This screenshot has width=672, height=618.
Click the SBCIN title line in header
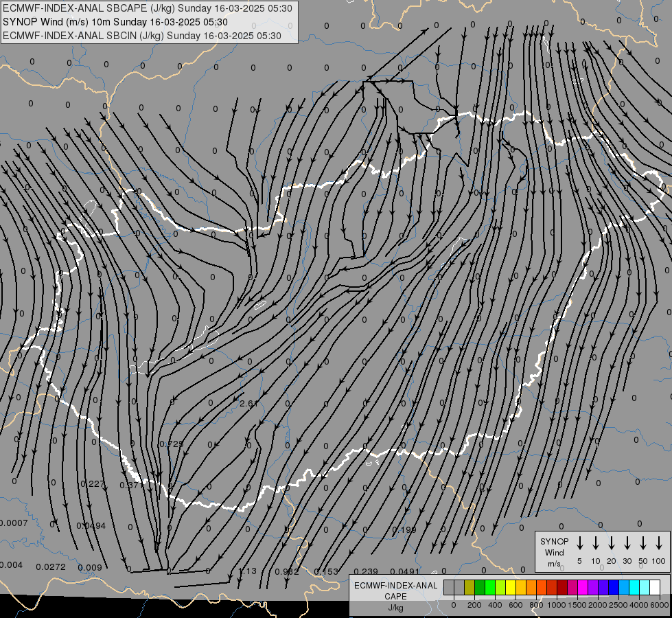coord(142,36)
